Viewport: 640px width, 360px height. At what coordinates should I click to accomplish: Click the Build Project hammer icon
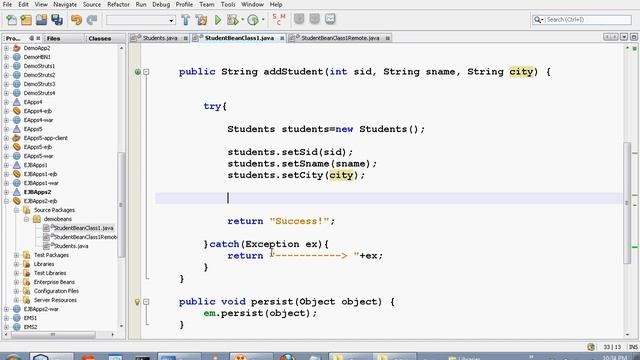click(186, 20)
